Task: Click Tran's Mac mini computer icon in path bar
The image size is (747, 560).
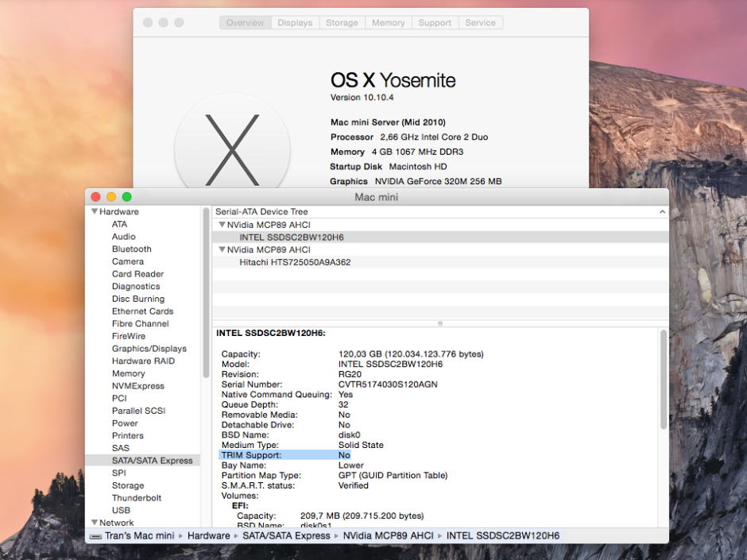Action: pos(95,536)
